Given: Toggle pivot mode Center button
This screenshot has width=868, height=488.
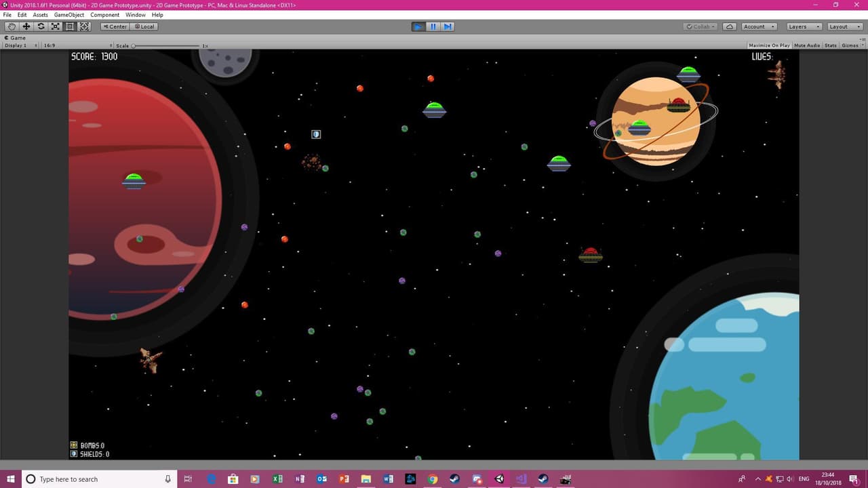Looking at the screenshot, I should pos(115,26).
